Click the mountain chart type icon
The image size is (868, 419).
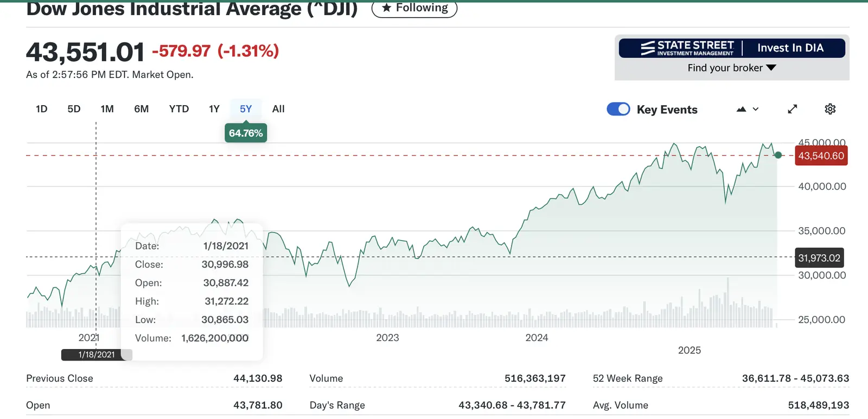(741, 109)
